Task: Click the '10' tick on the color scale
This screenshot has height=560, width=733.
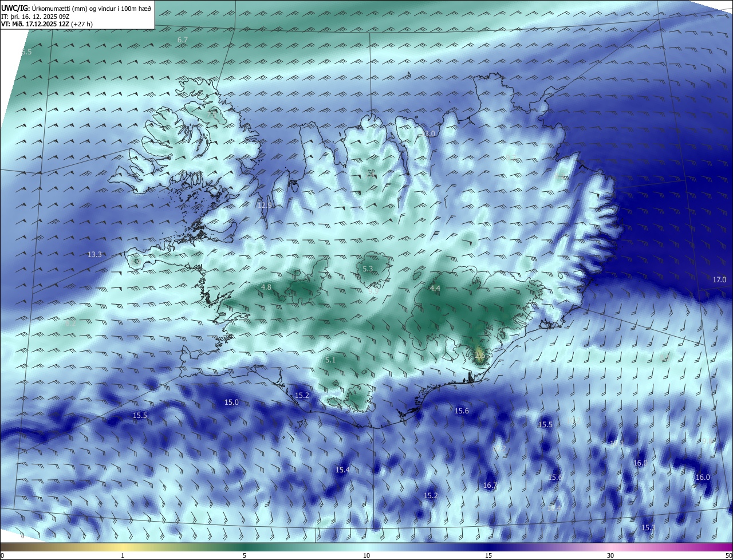Action: pos(366,555)
